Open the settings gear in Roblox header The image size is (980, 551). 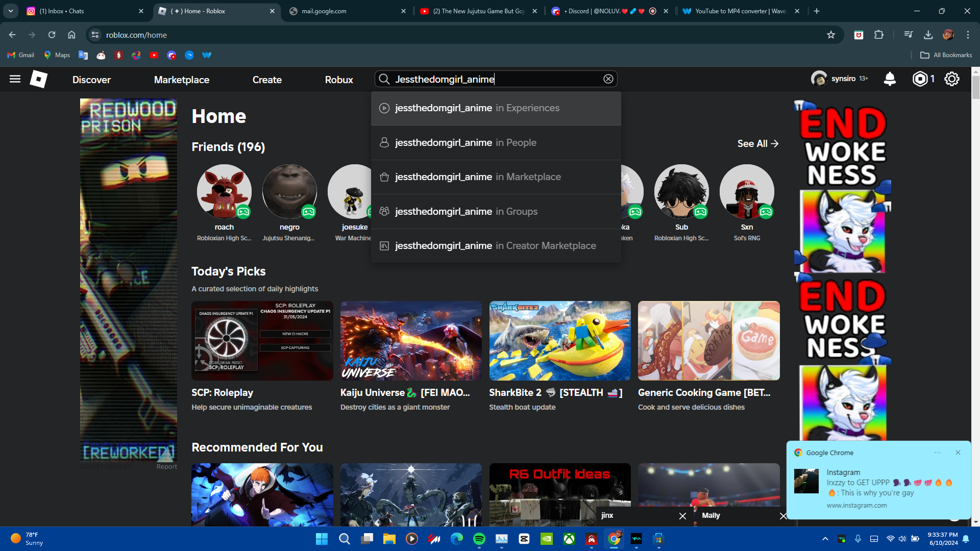pyautogui.click(x=951, y=79)
